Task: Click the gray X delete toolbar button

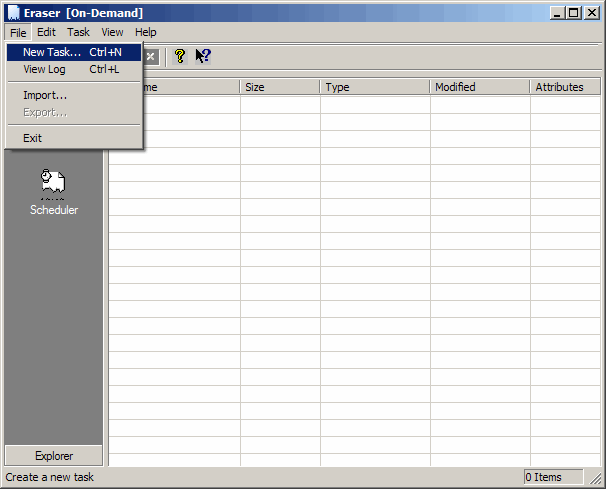Action: pyautogui.click(x=151, y=57)
